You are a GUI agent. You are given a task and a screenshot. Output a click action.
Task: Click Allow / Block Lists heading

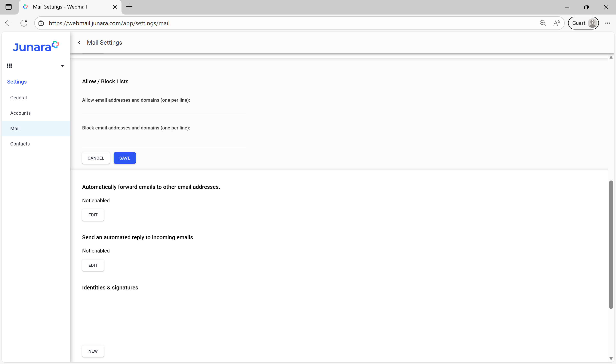(105, 81)
